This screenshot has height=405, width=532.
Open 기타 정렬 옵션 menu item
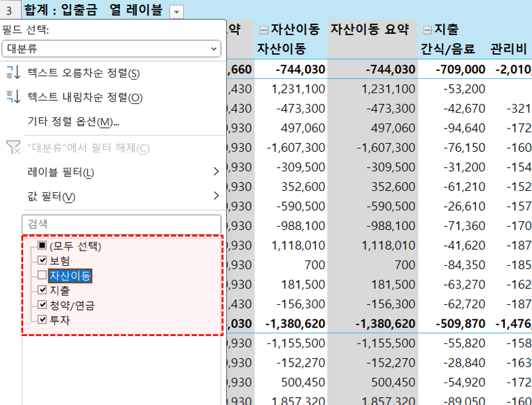[x=73, y=121]
